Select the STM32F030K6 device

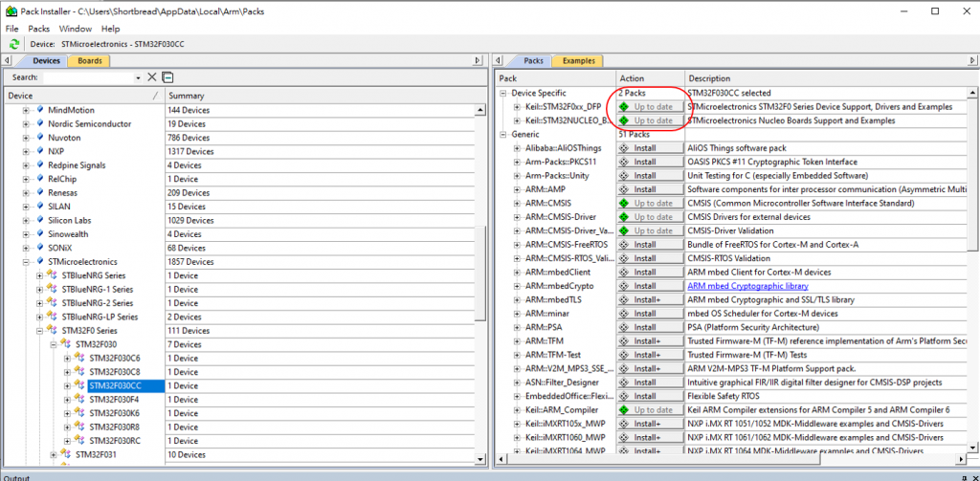coord(114,413)
